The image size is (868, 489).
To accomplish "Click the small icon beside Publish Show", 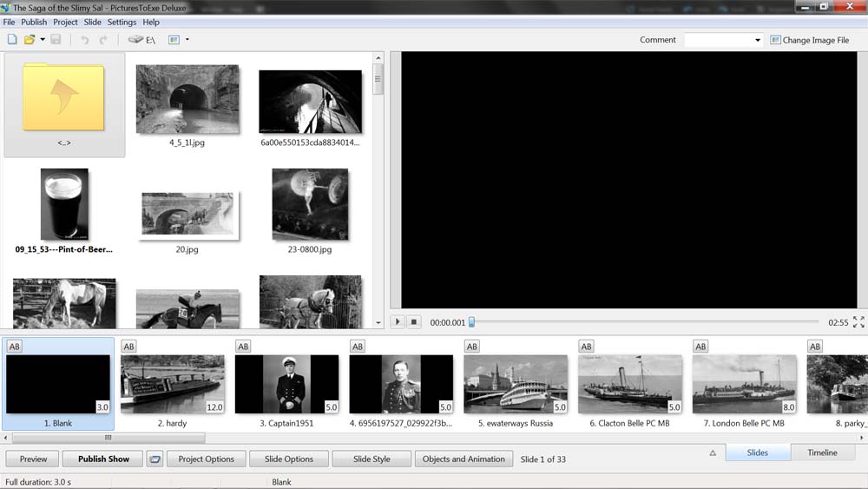I will pos(155,459).
